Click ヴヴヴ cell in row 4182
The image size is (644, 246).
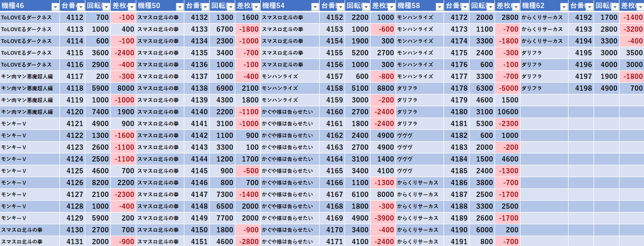(420, 136)
